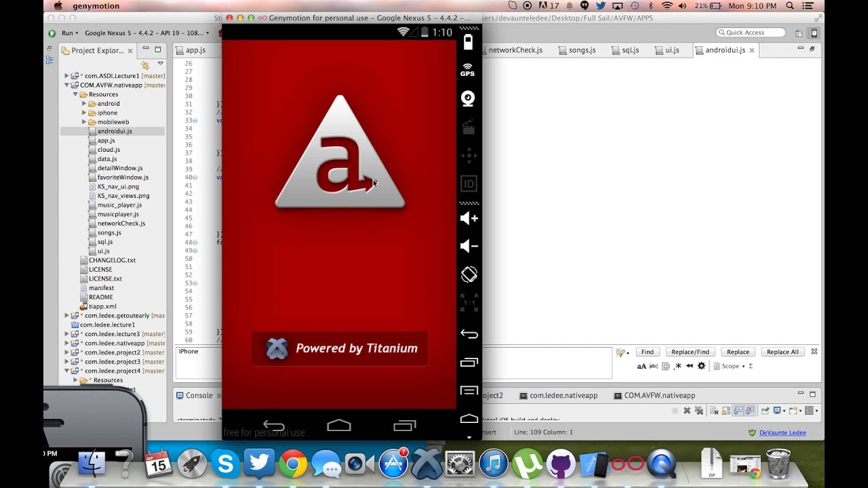
Task: Toggle show console on standard error change
Action: (750, 411)
